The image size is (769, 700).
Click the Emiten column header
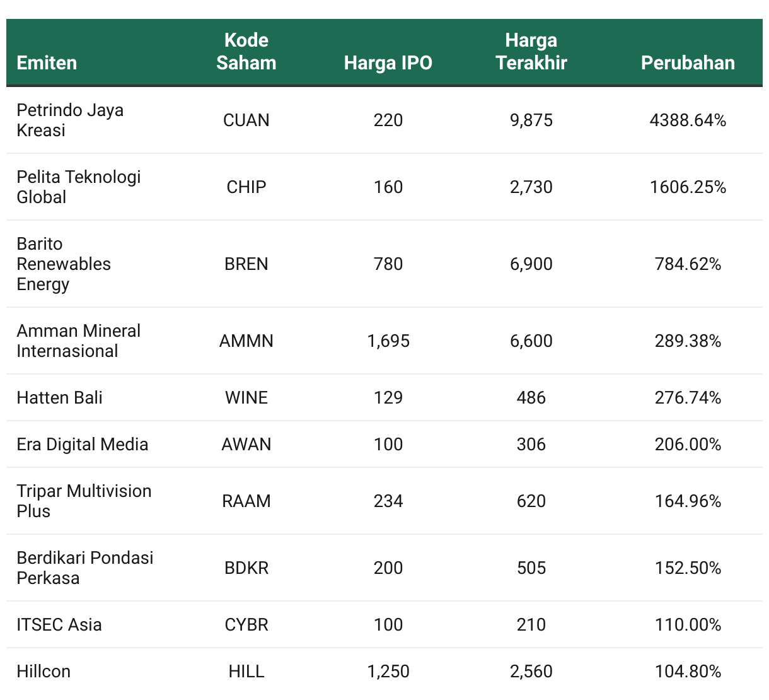tap(47, 62)
